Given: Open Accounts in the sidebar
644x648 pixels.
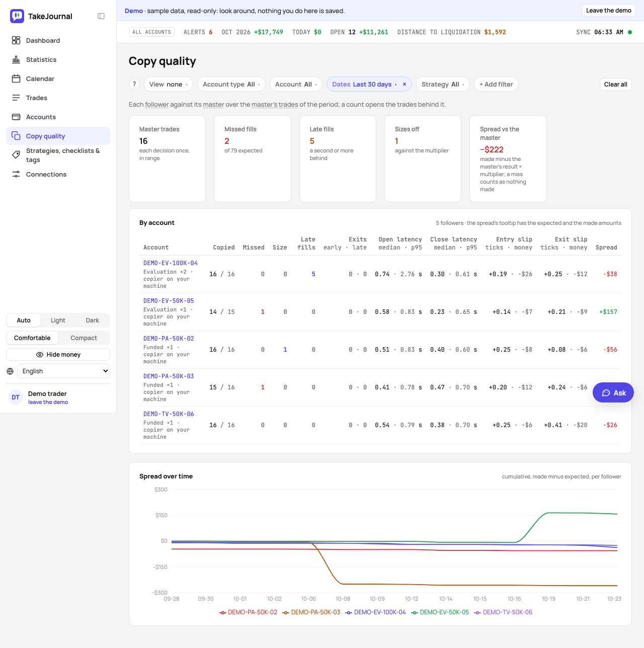Looking at the screenshot, I should [x=58, y=117].
